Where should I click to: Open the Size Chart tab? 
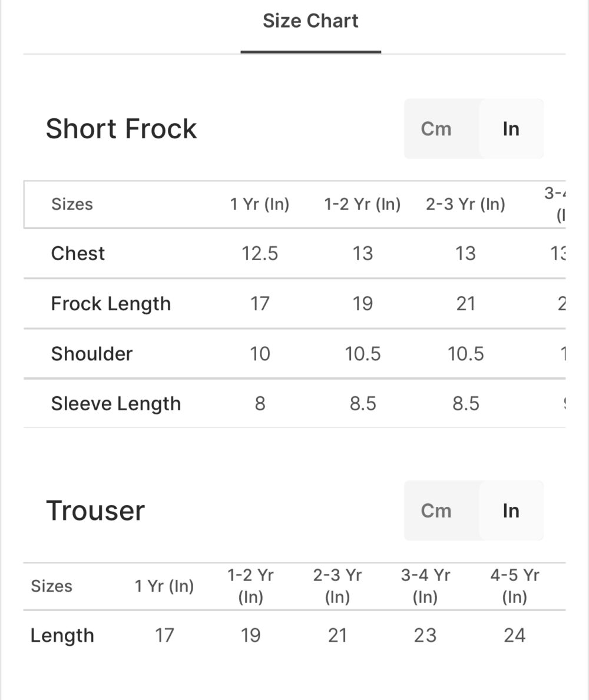point(310,21)
